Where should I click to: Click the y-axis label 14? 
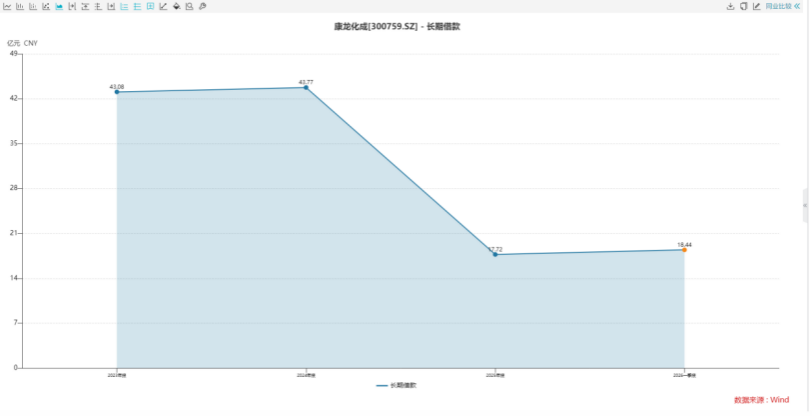13,278
